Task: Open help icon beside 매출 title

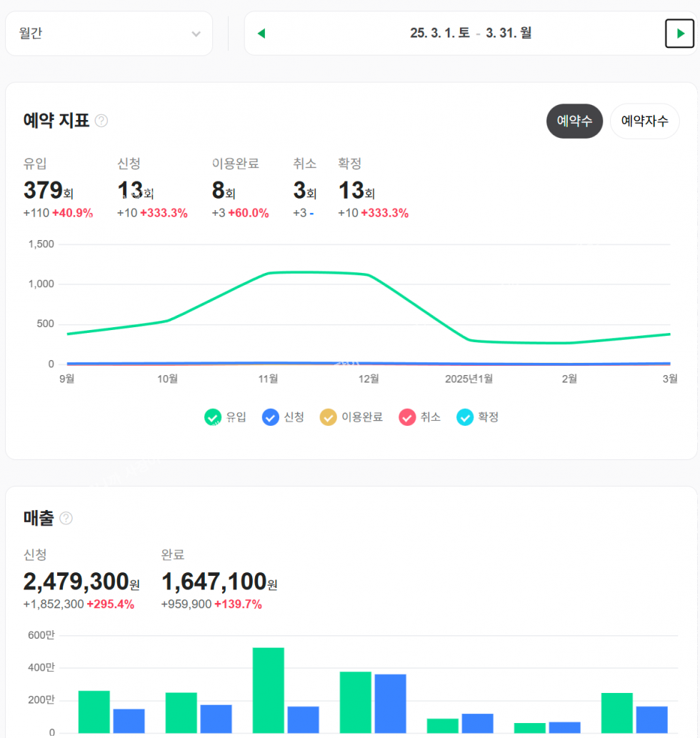Action: point(66,518)
